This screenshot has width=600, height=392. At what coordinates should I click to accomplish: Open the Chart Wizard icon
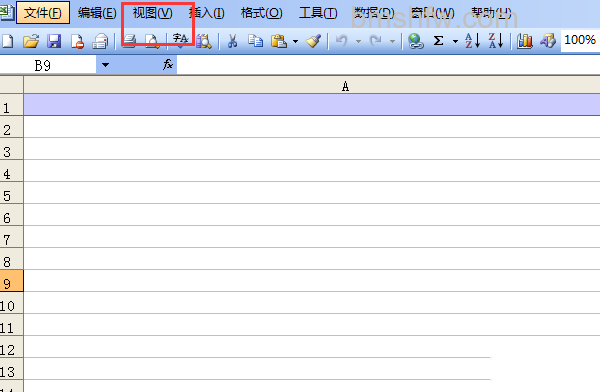pyautogui.click(x=525, y=41)
